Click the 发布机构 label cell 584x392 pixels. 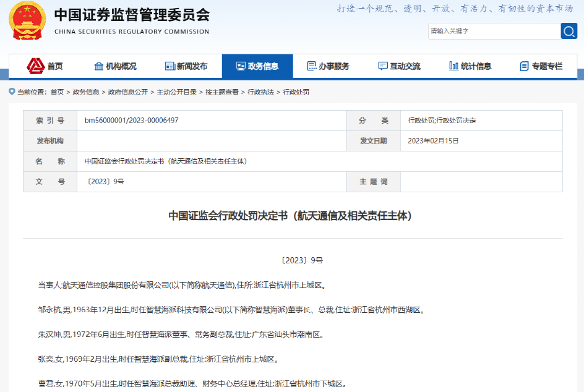[x=50, y=141]
